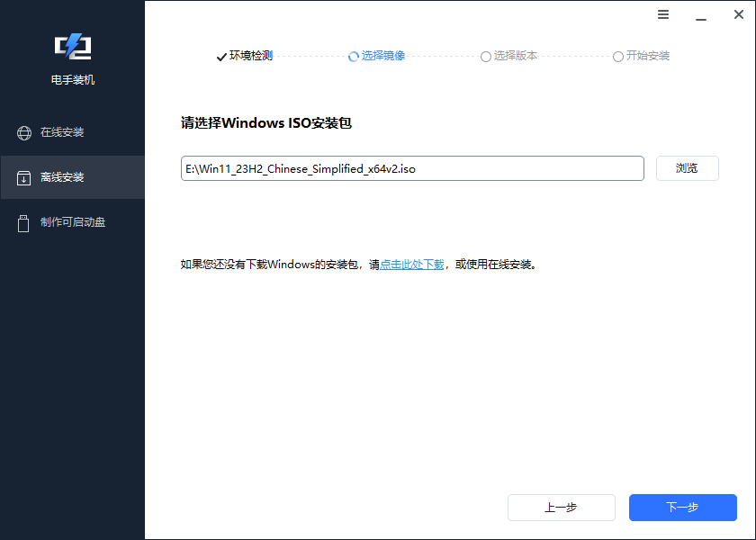Click the checkmark beside 环境检测
The width and height of the screenshot is (756, 540).
pyautogui.click(x=221, y=56)
